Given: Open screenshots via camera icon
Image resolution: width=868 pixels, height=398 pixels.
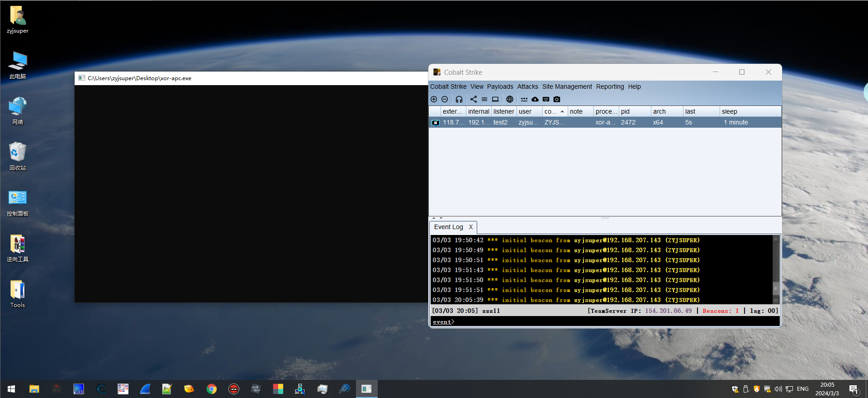Looking at the screenshot, I should pos(557,99).
